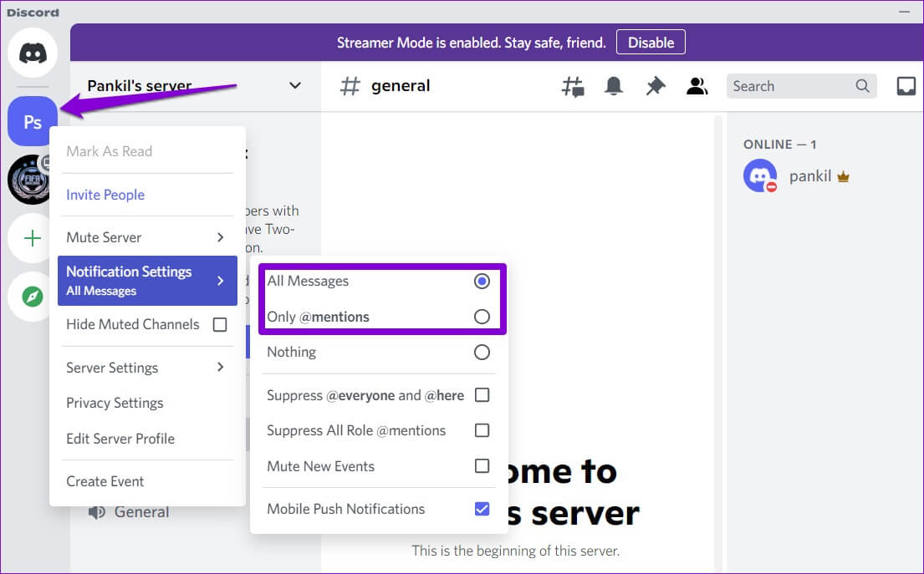The width and height of the screenshot is (924, 574).
Task: Show pinned messages pin icon
Action: [x=656, y=87]
